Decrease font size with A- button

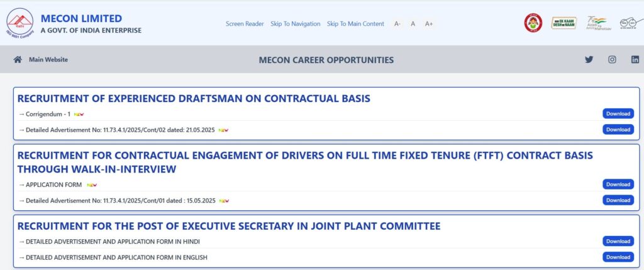pos(397,24)
